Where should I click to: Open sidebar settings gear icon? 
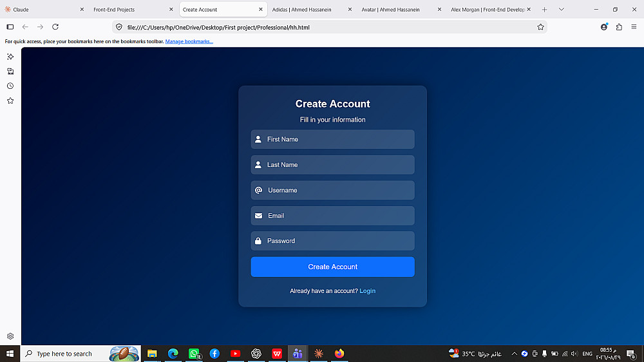10,336
